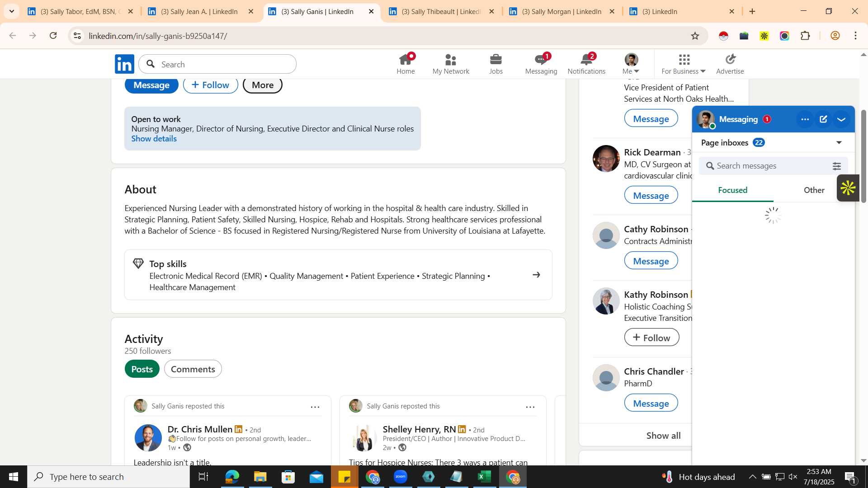Open Sticky Notes from the taskbar
Image resolution: width=868 pixels, height=488 pixels.
pyautogui.click(x=344, y=477)
